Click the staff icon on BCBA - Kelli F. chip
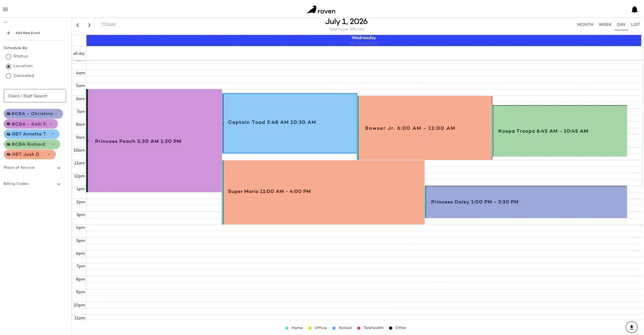Image resolution: width=644 pixels, height=335 pixels. coord(9,124)
